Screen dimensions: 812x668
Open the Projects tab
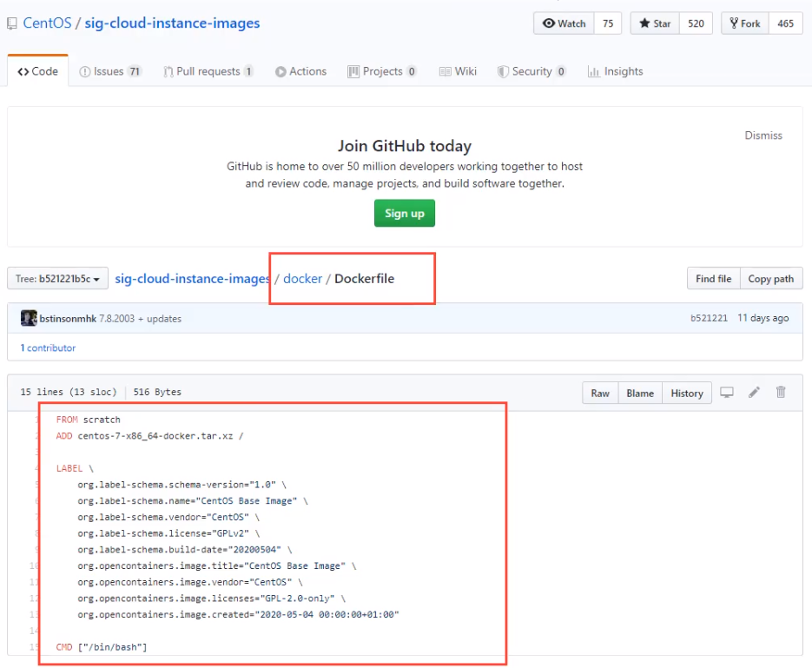click(x=382, y=71)
